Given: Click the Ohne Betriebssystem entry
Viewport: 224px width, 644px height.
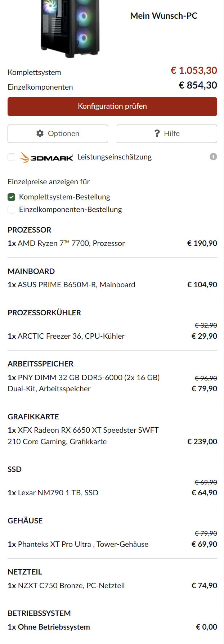Looking at the screenshot, I should [x=54, y=627].
